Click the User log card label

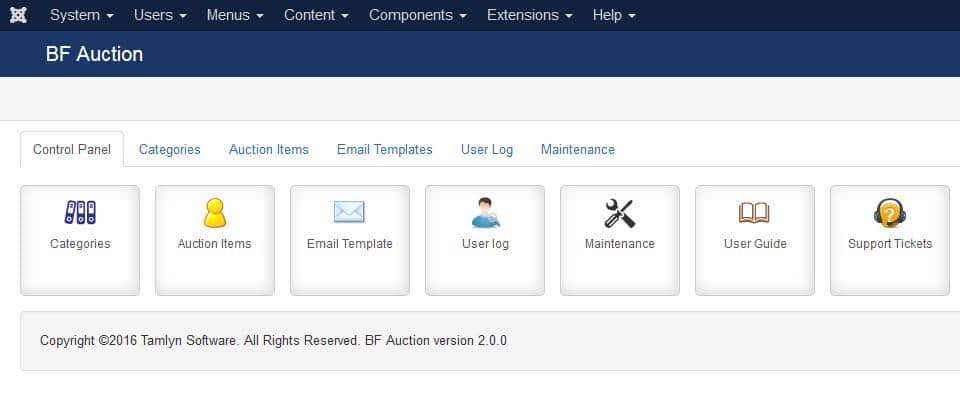[486, 244]
